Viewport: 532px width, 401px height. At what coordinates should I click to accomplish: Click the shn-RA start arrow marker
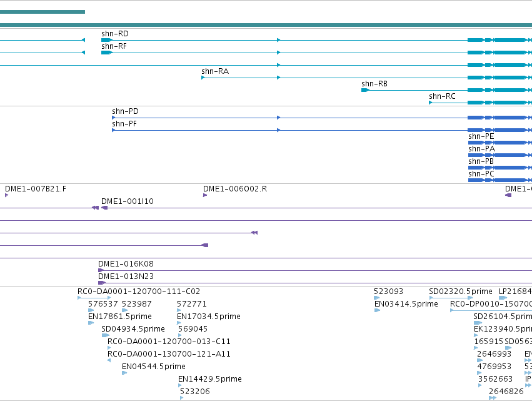203,78
